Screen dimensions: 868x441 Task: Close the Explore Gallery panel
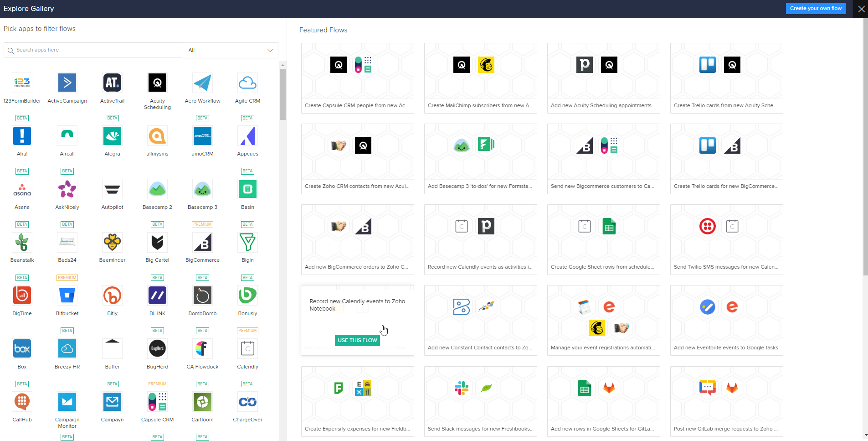pyautogui.click(x=861, y=9)
